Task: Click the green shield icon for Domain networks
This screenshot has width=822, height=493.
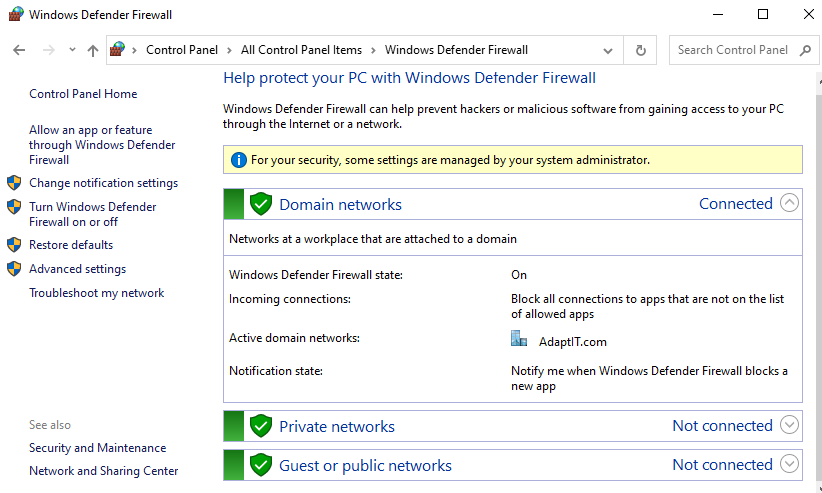Action: (x=261, y=204)
